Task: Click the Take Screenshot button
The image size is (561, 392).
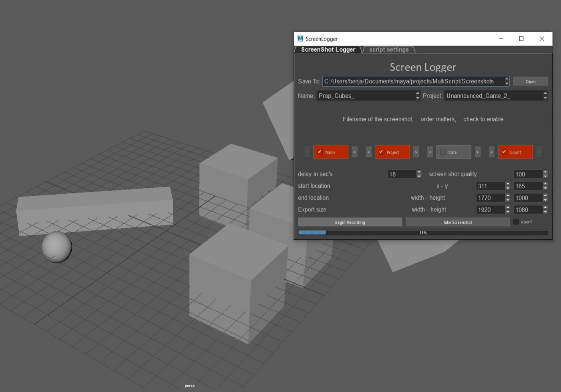Action: tap(457, 222)
